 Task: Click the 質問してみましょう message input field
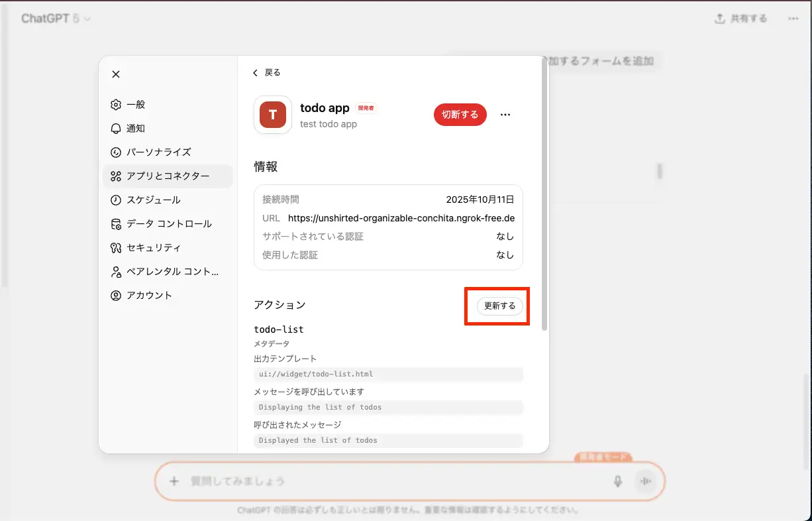click(397, 481)
